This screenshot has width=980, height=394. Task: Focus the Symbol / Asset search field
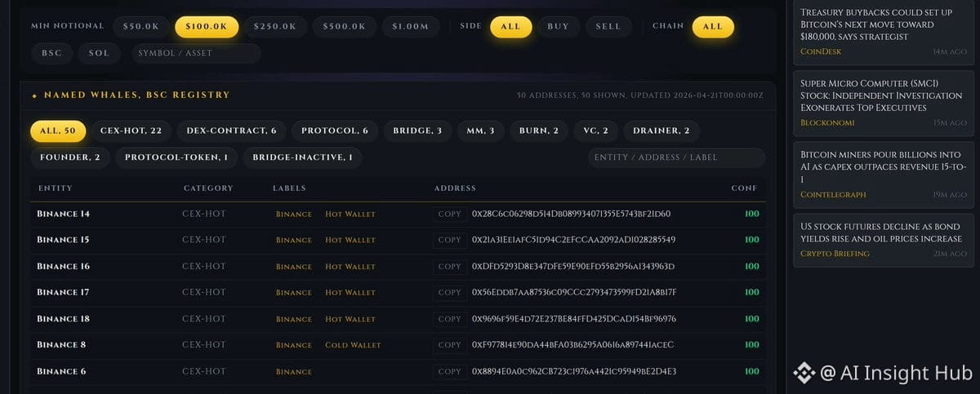pos(196,53)
